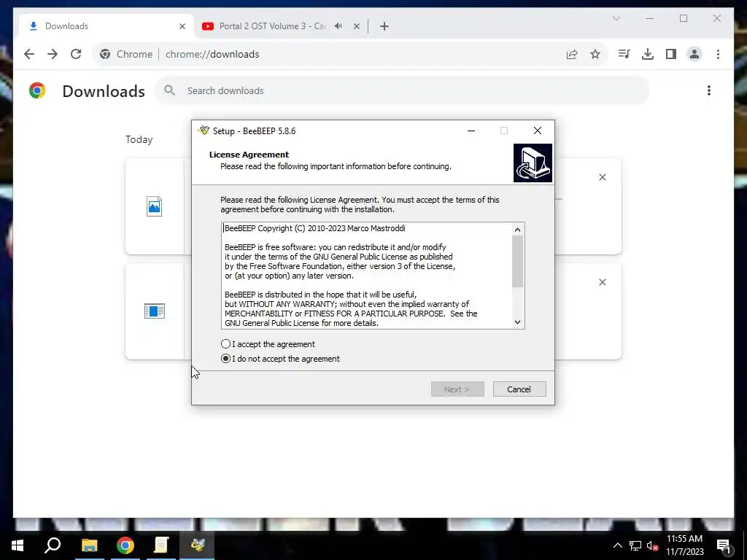Click BeeBEEP setup icon on taskbar
Image resolution: width=747 pixels, height=560 pixels.
tap(197, 545)
